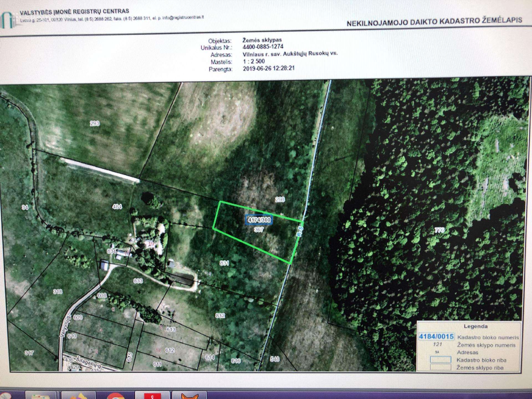Click the address Vilniaus r. sav. Aukštųjų Rusokų vs.
Screen dimensions: 532x399
[290, 54]
